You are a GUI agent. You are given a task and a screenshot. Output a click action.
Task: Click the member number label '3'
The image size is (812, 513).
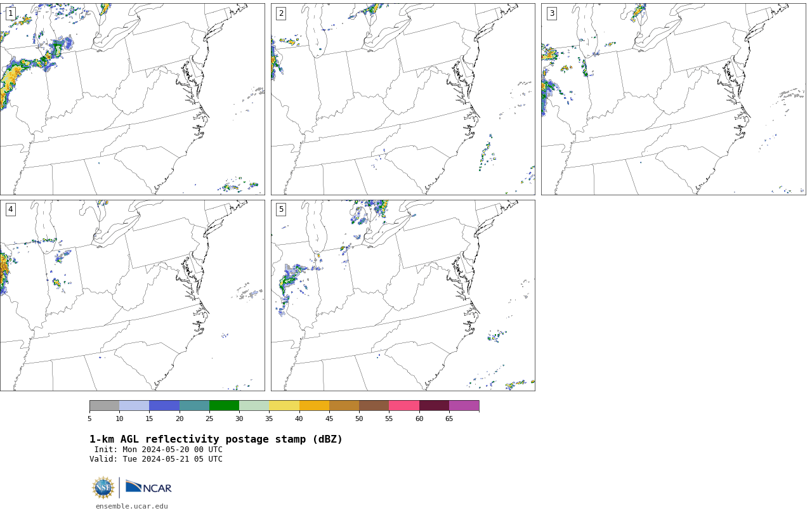point(551,13)
